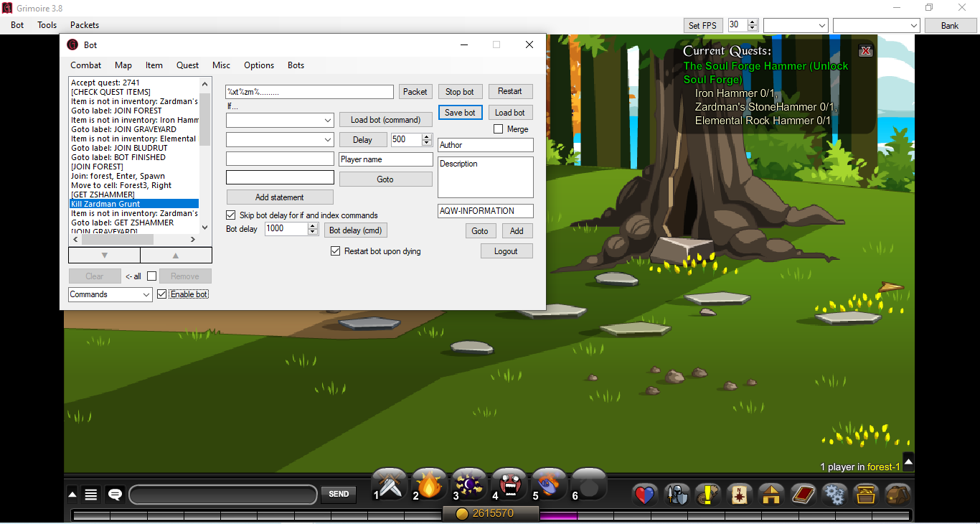Viewport: 980px width, 524px height.
Task: Open the inventory backpack icon
Action: [897, 494]
